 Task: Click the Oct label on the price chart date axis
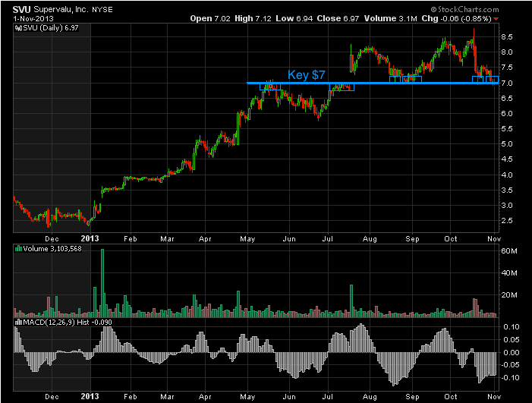point(451,239)
